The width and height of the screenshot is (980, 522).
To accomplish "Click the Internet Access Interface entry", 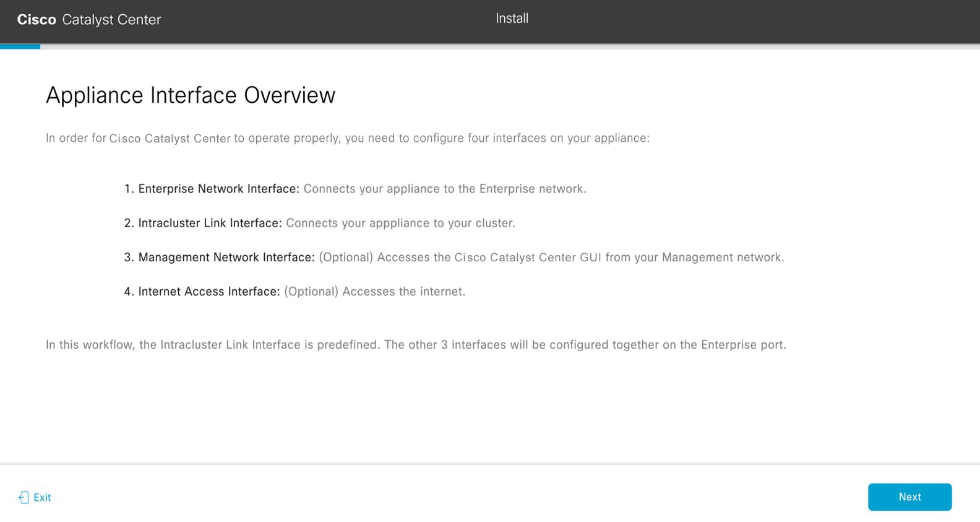I will tap(303, 291).
